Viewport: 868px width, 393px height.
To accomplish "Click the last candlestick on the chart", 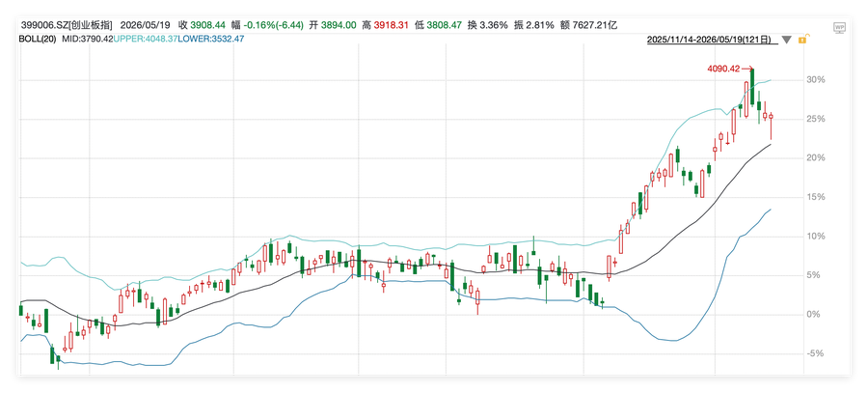I will coord(772,126).
